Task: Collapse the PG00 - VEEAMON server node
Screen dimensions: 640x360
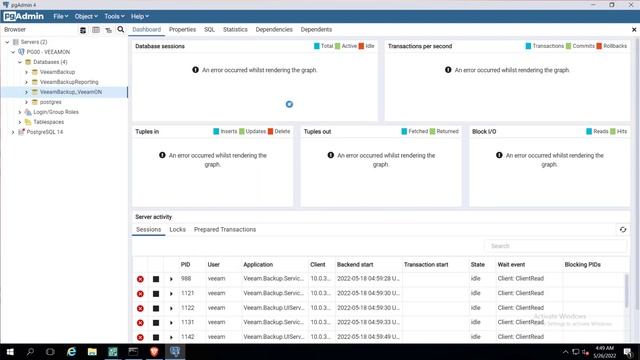Action: (x=13, y=52)
